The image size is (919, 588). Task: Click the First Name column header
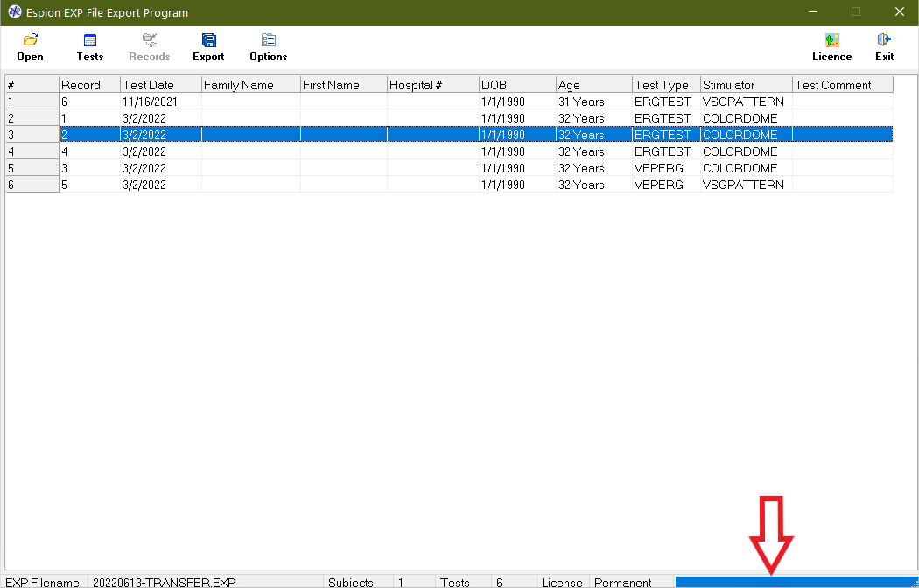point(343,85)
